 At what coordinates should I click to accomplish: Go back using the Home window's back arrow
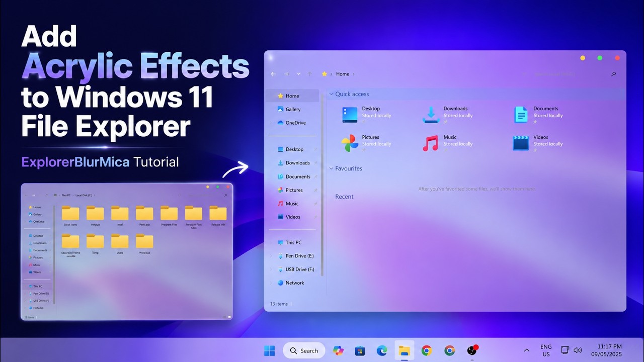[x=273, y=74]
